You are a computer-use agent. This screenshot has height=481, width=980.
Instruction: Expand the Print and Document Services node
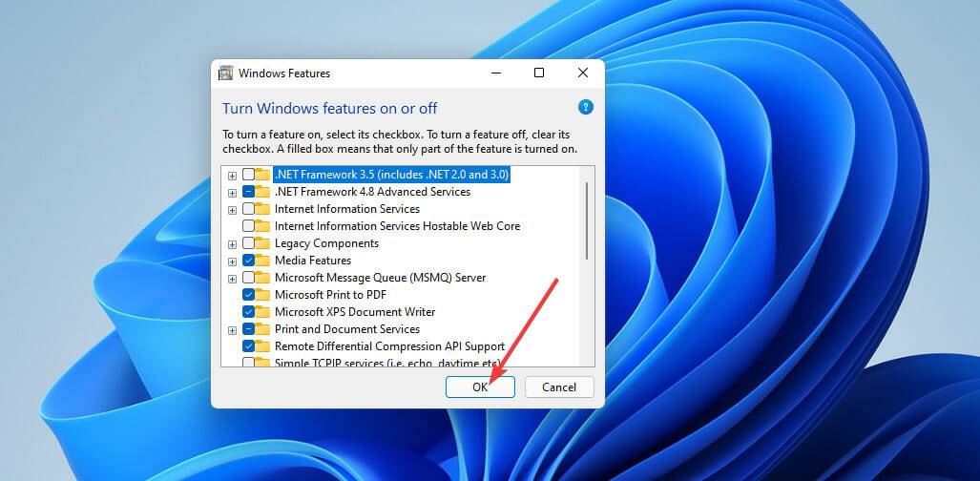tap(232, 330)
